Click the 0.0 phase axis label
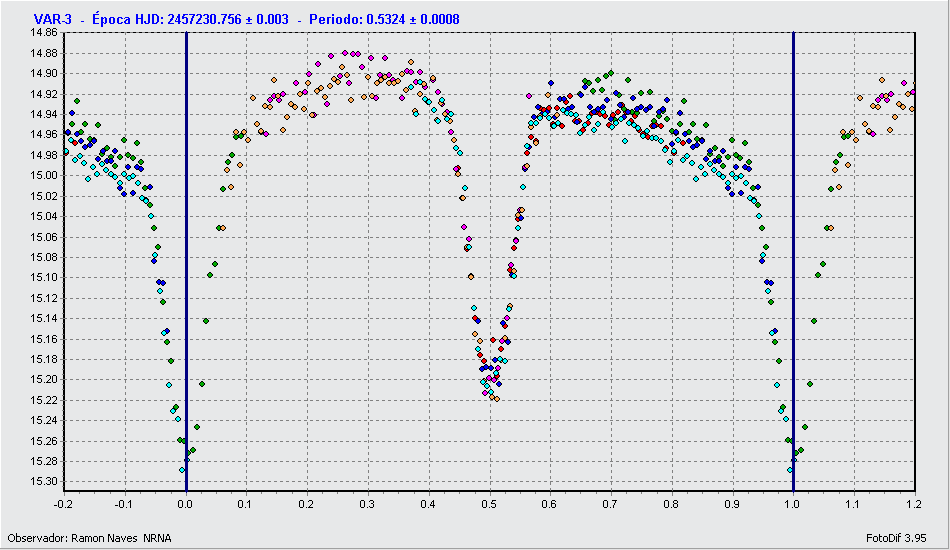 (x=186, y=504)
